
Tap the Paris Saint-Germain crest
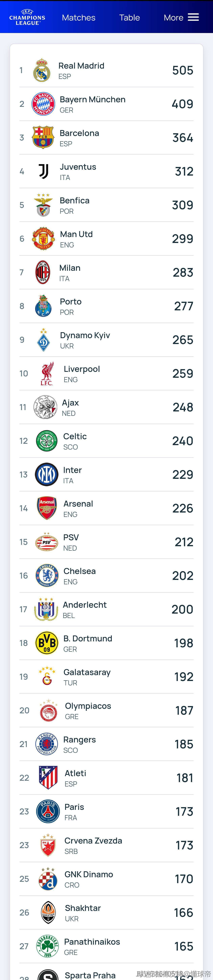pos(48,812)
